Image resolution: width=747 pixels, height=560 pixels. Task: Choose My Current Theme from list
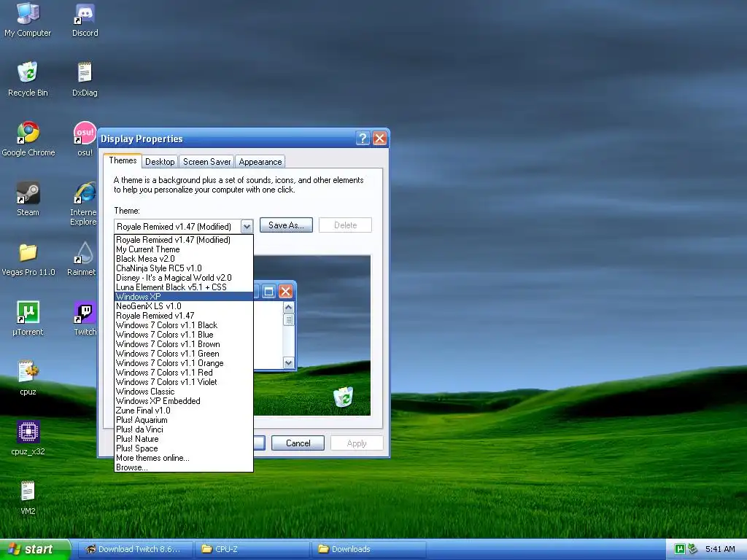(183, 249)
